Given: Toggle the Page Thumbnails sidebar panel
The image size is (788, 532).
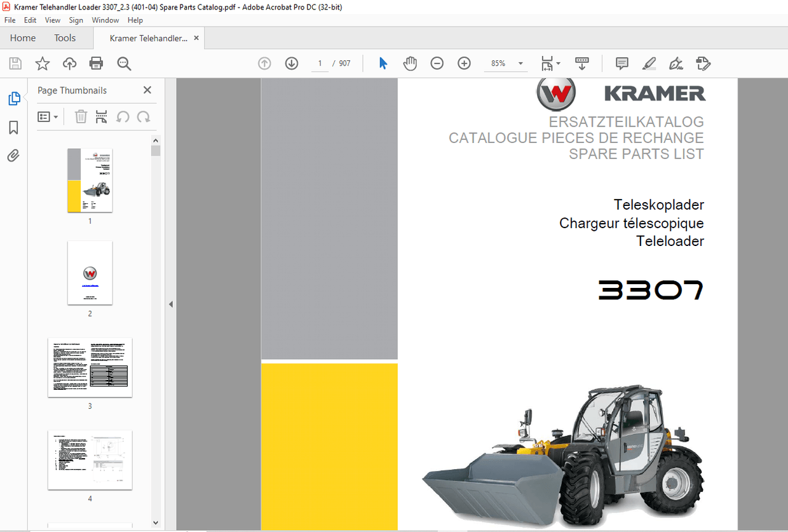Looking at the screenshot, I should pos(14,99).
